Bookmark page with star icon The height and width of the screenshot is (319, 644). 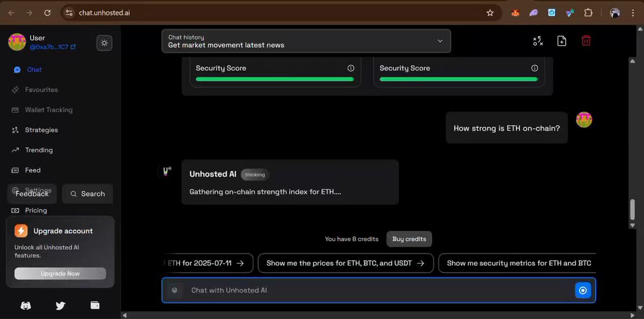[490, 13]
